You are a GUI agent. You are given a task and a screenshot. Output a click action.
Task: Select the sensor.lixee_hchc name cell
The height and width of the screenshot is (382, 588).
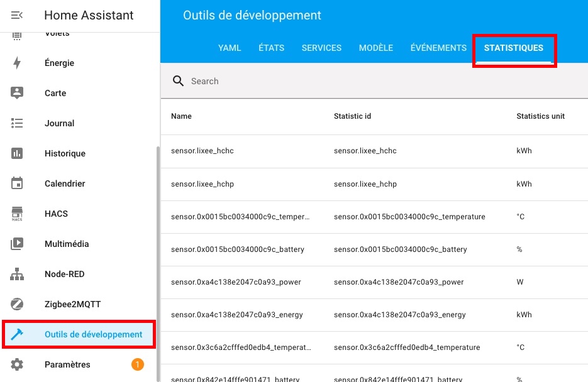pos(202,151)
